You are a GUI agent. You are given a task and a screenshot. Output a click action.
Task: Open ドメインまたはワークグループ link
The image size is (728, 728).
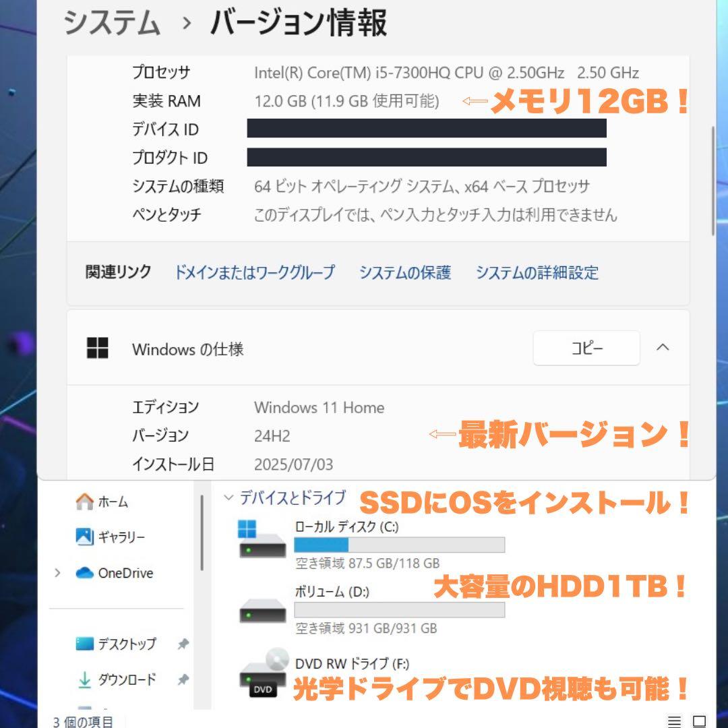pos(254,272)
